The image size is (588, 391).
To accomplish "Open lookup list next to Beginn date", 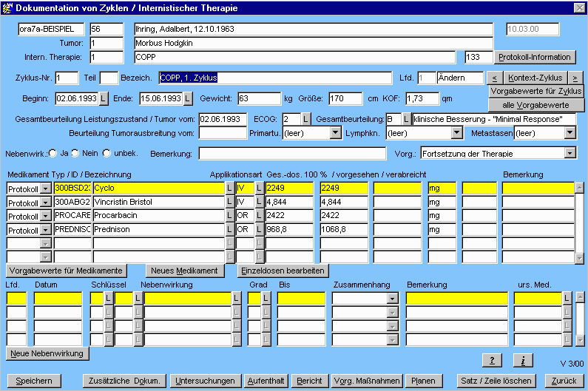I will [104, 98].
